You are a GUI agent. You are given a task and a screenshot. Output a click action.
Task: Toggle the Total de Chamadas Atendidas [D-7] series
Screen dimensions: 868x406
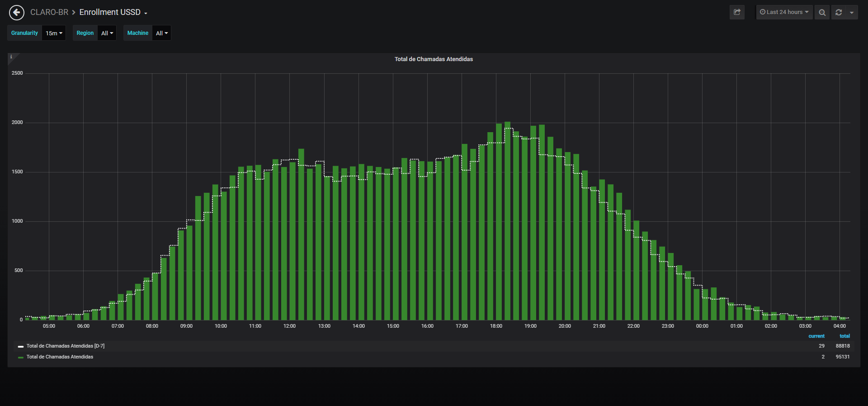pyautogui.click(x=66, y=346)
